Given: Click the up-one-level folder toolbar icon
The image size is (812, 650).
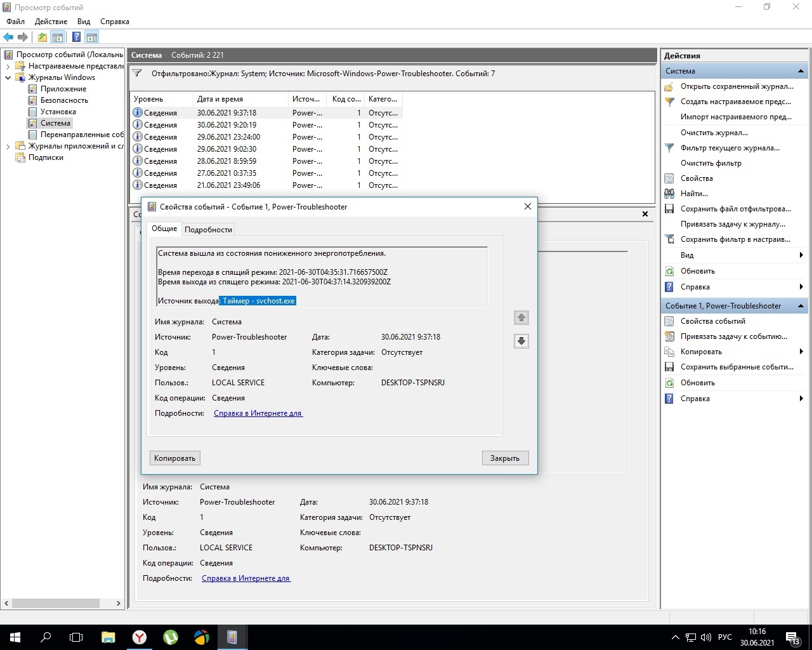Looking at the screenshot, I should (43, 37).
